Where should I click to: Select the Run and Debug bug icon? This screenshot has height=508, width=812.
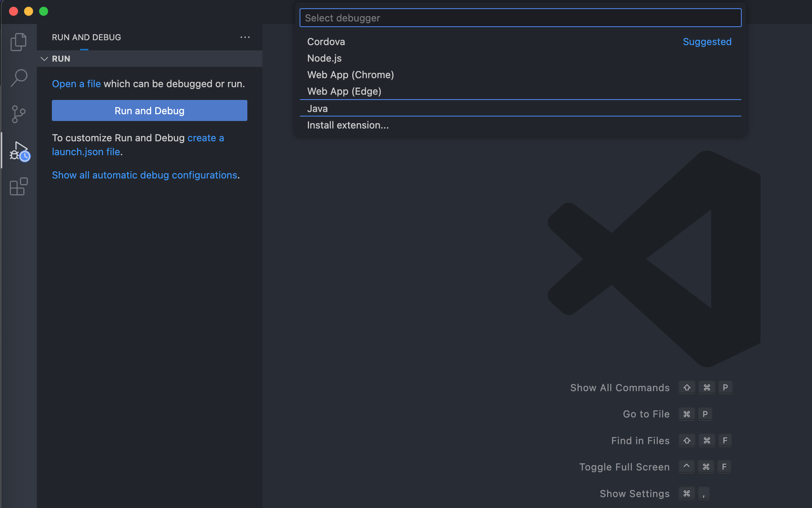point(20,151)
